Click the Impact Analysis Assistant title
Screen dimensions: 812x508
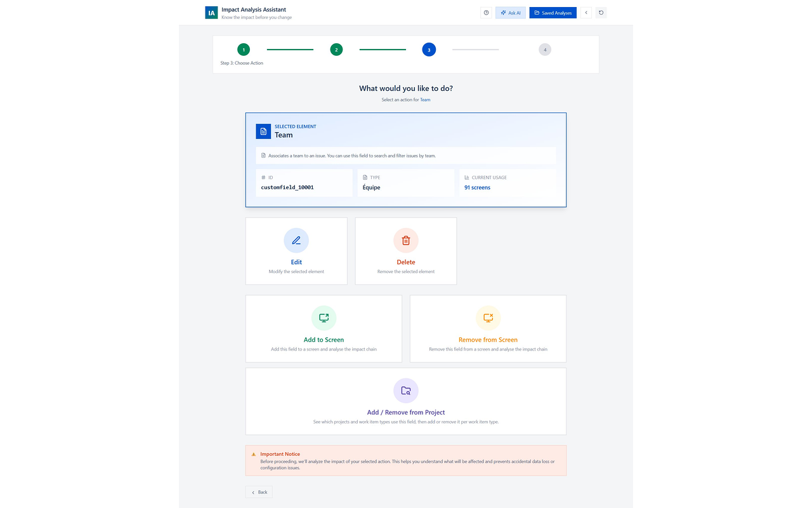coord(254,10)
